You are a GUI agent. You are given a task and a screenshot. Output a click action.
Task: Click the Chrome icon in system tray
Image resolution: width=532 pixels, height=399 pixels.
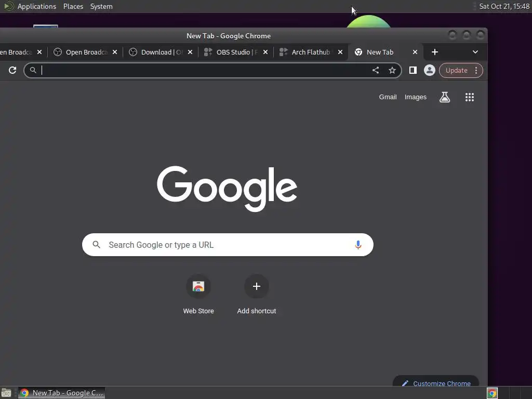492,393
